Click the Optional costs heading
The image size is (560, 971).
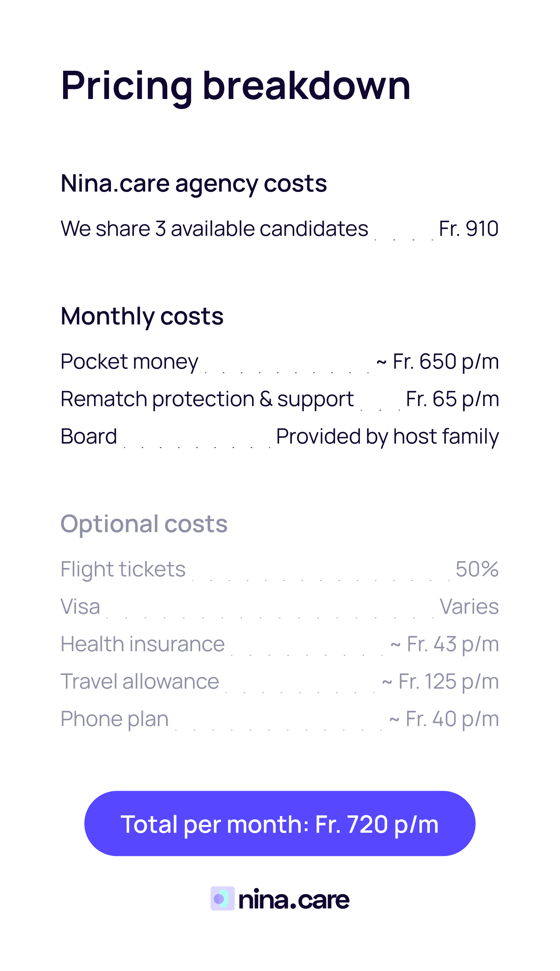tap(144, 524)
